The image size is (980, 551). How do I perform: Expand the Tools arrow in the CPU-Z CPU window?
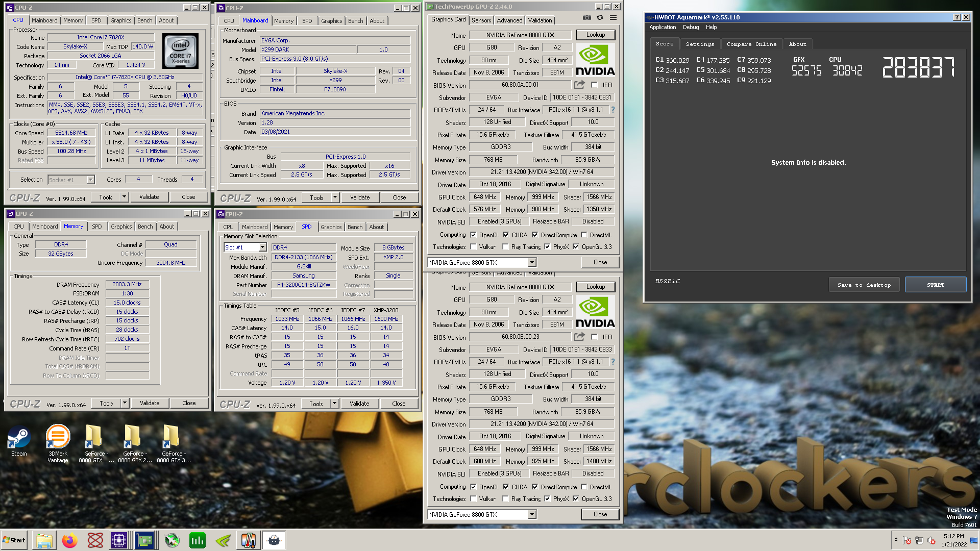[x=124, y=197]
